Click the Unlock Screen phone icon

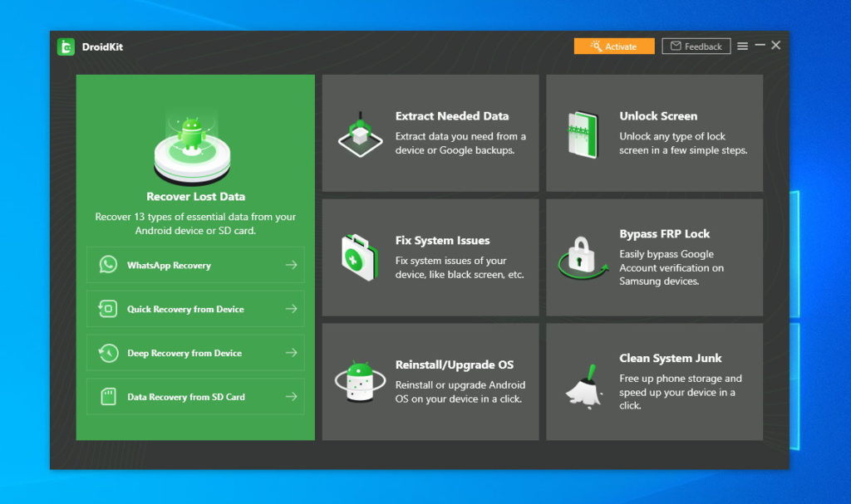pos(583,135)
